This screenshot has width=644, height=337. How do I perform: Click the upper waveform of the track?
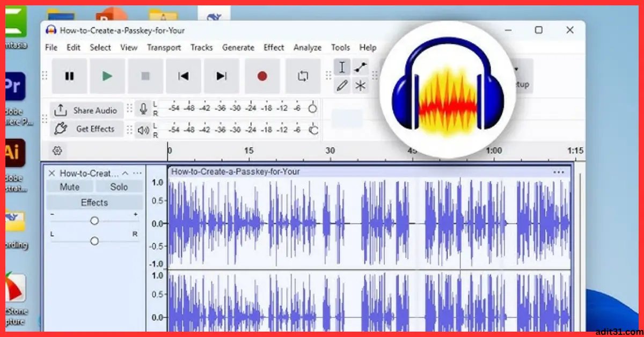[x=369, y=223]
